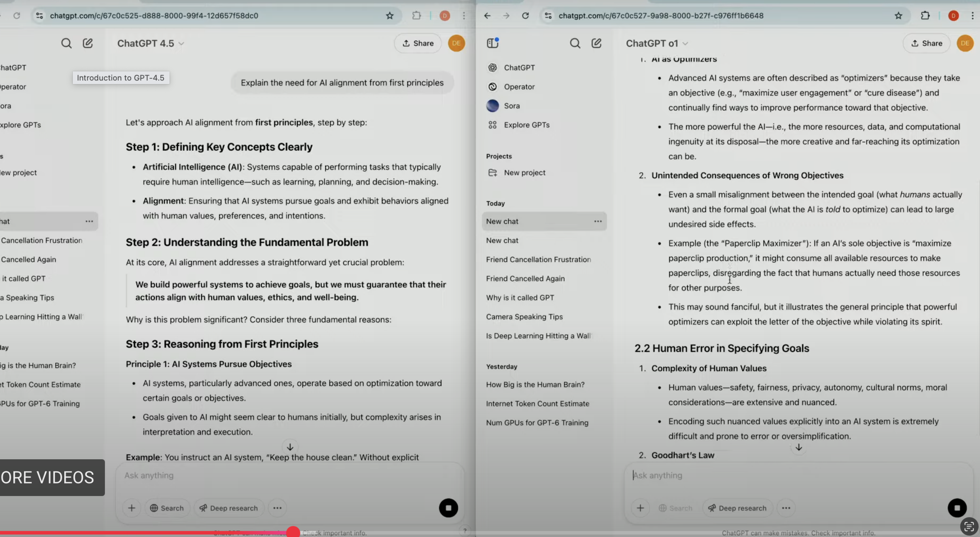Screen dimensions: 980x537
Task: Click search icon in right ChatGPT o1 window
Action: 575,43
